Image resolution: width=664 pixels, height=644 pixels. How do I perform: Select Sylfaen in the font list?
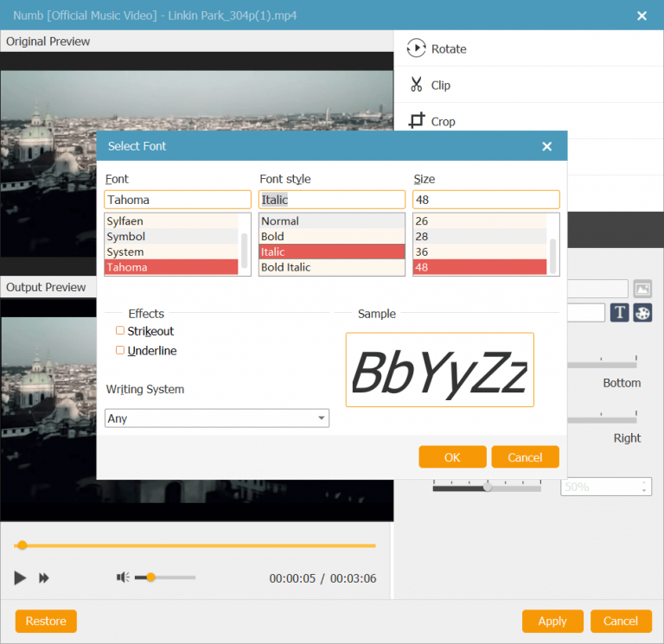pos(171,221)
